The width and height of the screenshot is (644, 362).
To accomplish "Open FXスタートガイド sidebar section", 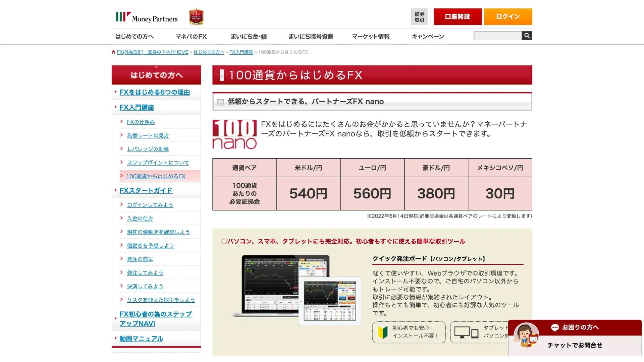I will (146, 190).
